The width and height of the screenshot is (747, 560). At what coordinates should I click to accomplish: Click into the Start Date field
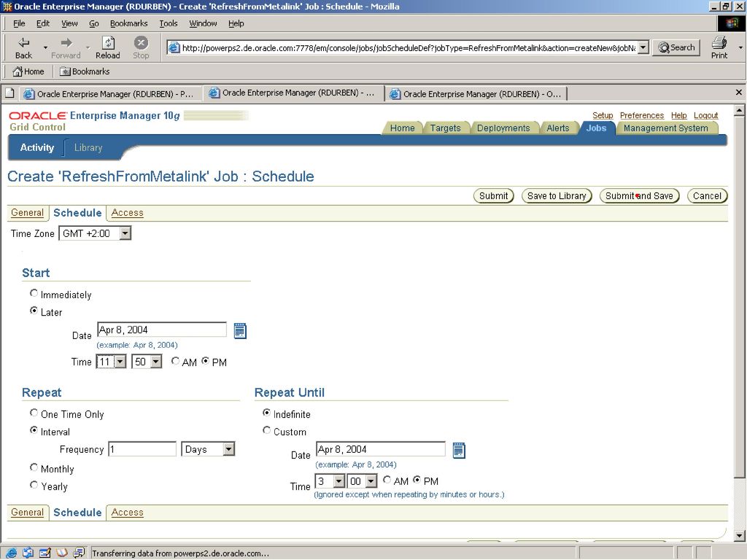162,330
